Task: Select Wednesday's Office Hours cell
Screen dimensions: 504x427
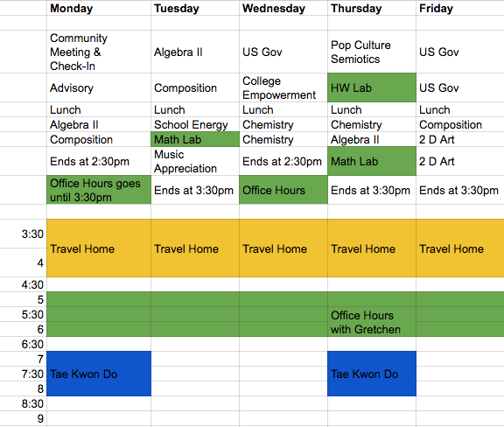Action: [x=283, y=190]
